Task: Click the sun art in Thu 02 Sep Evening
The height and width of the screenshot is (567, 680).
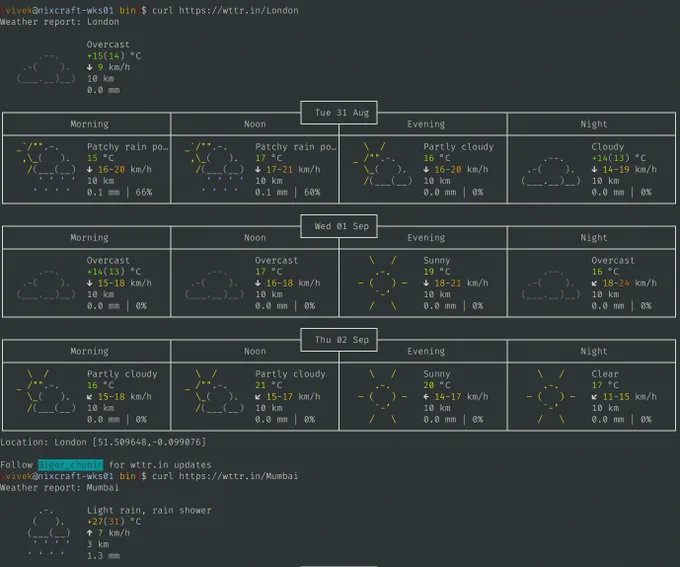Action: pyautogui.click(x=382, y=397)
